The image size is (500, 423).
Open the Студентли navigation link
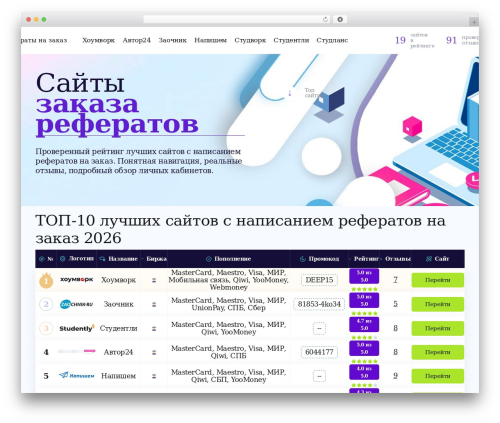[291, 40]
